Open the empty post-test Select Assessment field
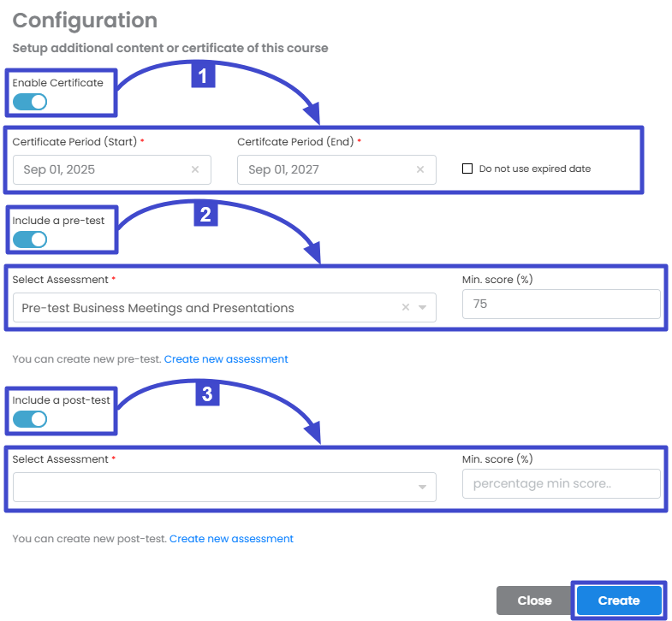 214,488
